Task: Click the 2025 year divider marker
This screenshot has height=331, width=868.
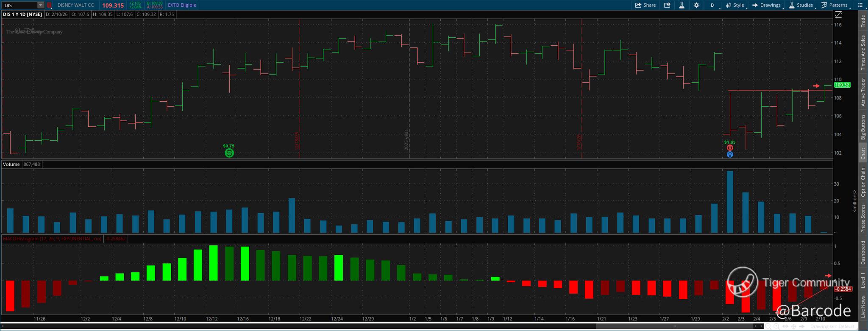Action: [x=406, y=140]
